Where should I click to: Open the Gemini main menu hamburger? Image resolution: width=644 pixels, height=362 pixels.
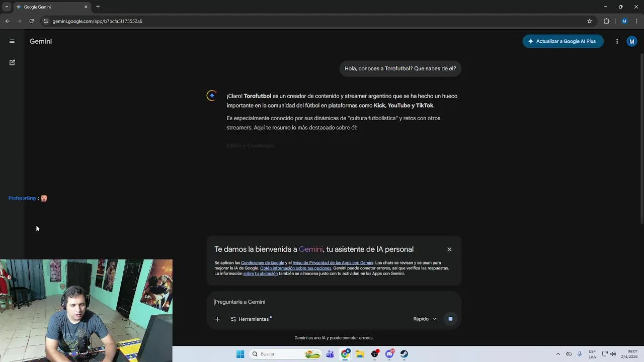[x=12, y=41]
